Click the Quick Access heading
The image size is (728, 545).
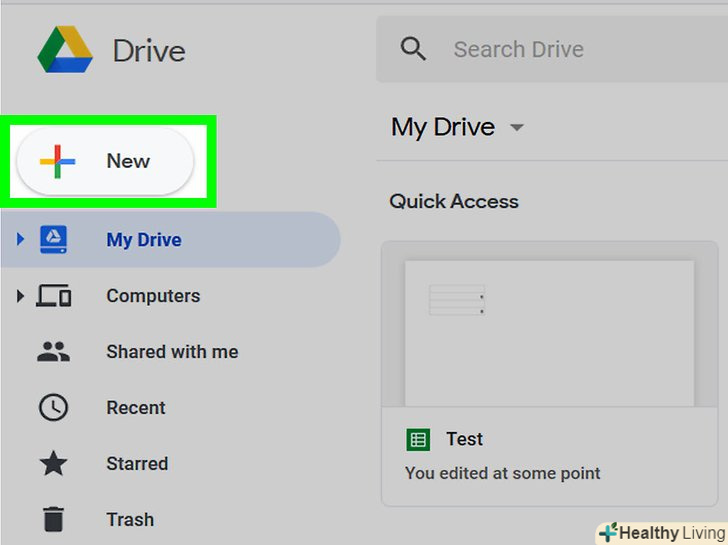tap(454, 201)
